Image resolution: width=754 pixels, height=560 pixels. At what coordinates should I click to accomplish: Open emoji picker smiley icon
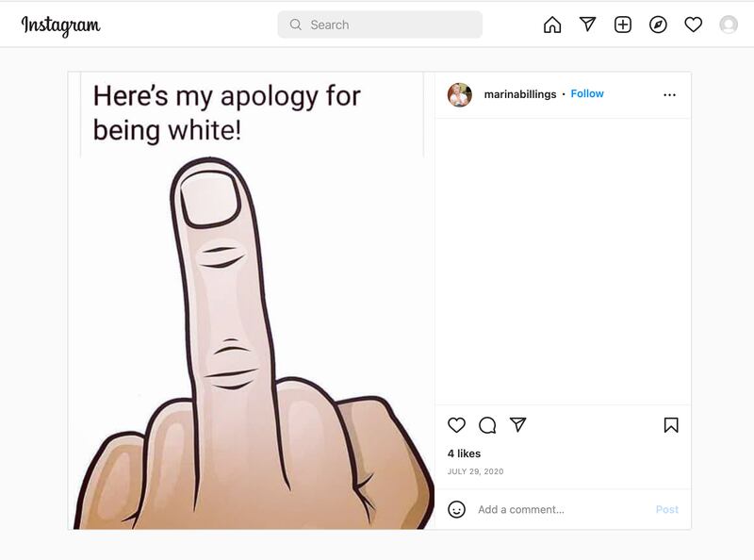pos(457,509)
